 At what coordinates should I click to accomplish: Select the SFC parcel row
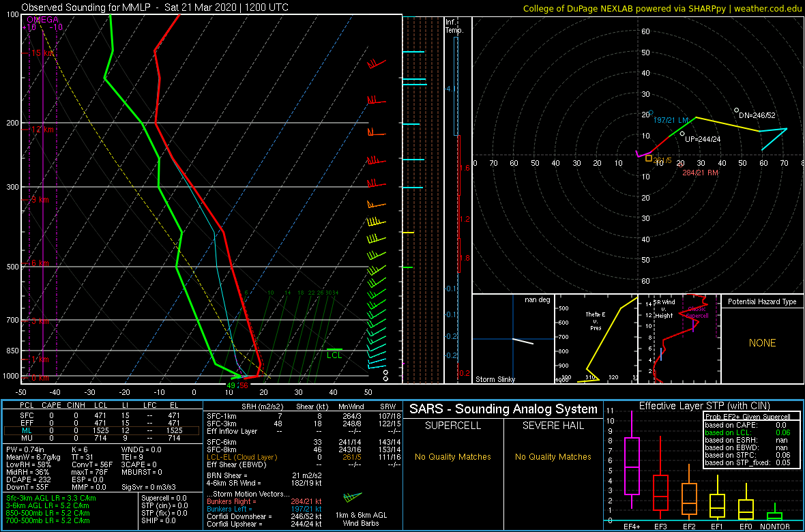tap(100, 415)
